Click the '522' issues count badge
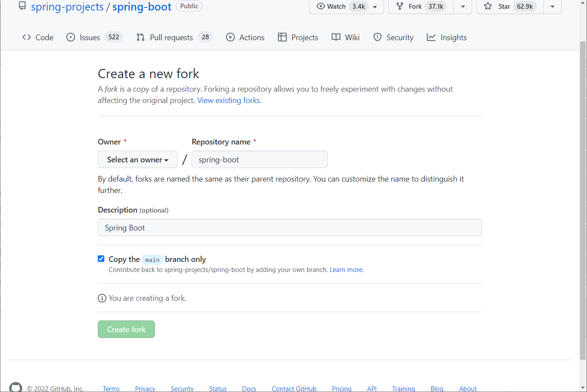 [114, 37]
